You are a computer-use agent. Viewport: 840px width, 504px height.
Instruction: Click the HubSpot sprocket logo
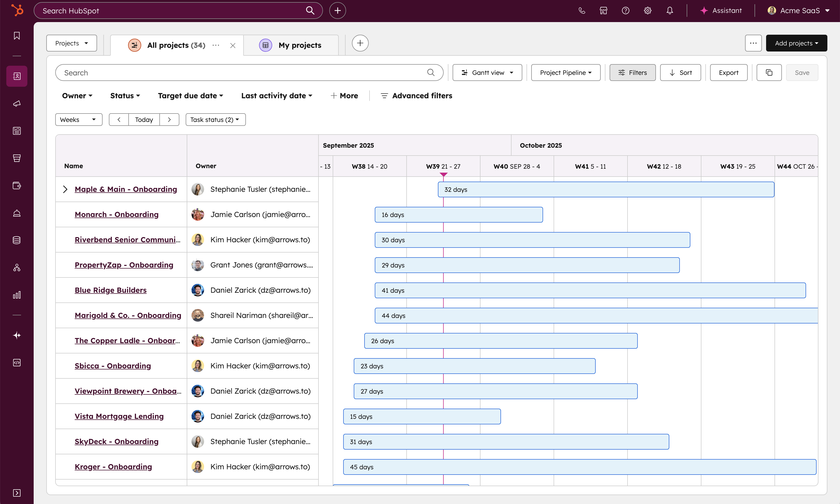[17, 10]
